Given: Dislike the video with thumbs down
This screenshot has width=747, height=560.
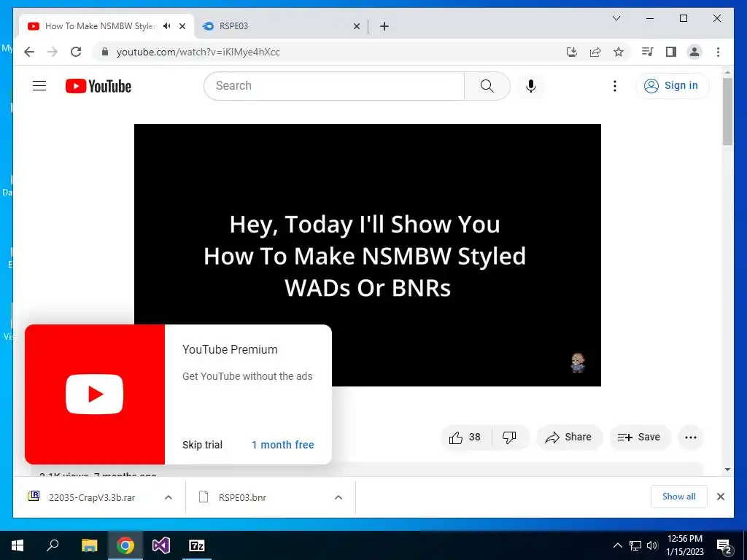Looking at the screenshot, I should click(x=510, y=437).
